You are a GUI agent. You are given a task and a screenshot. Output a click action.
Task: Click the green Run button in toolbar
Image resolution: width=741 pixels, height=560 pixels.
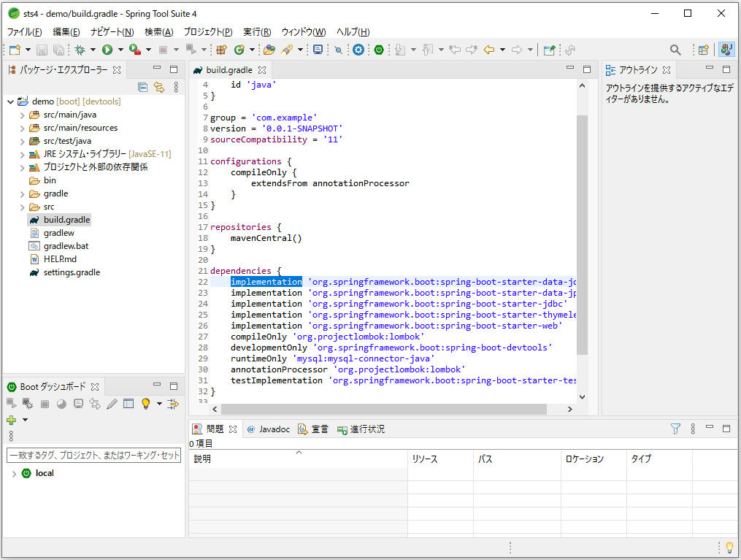click(x=107, y=50)
